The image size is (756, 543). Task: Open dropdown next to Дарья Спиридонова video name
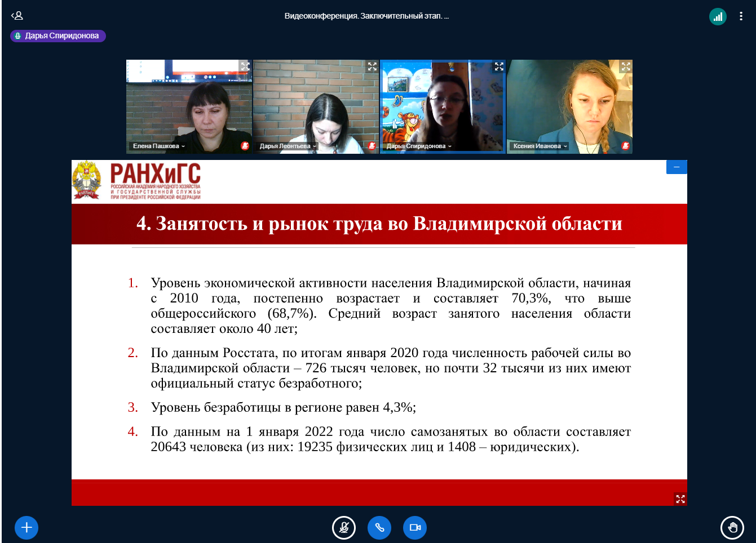tap(450, 146)
